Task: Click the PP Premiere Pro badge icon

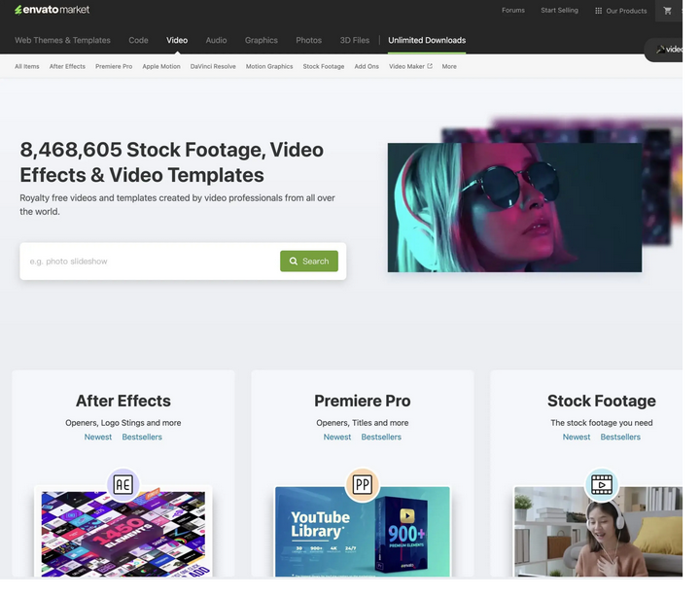Action: point(363,484)
